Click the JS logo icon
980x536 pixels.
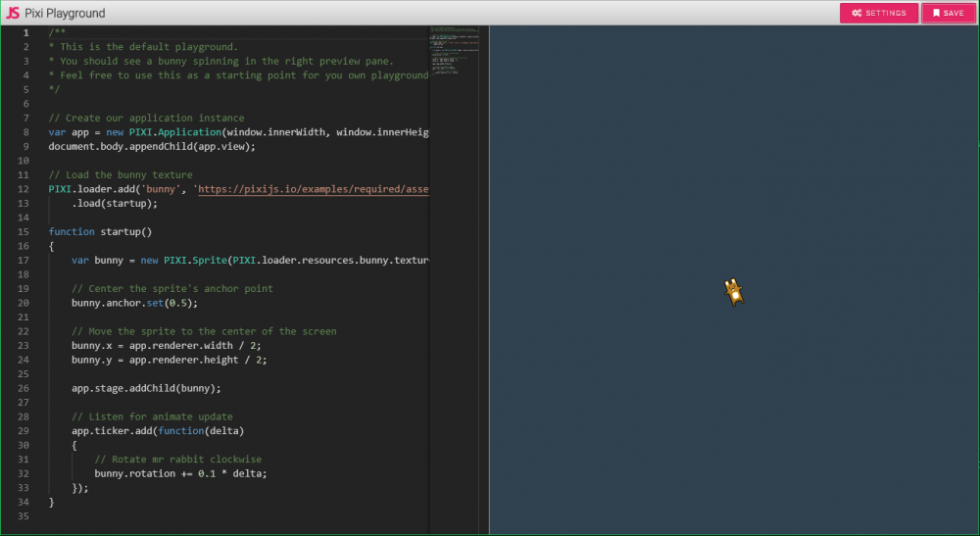(13, 13)
